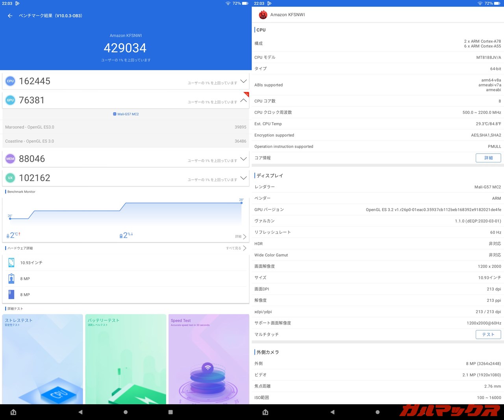Collapse the GPU score 76381 section
Screen dimensions: 504x420
pyautogui.click(x=243, y=100)
